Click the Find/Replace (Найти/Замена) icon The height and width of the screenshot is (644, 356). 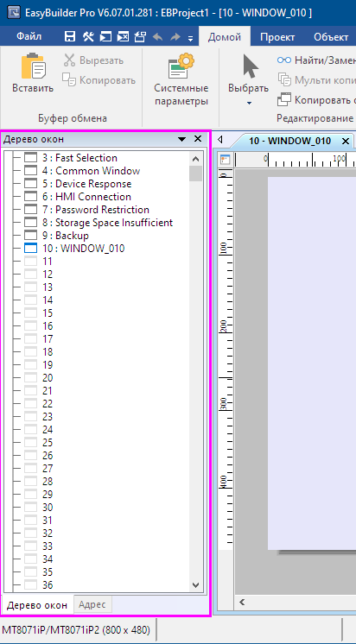pos(284,60)
